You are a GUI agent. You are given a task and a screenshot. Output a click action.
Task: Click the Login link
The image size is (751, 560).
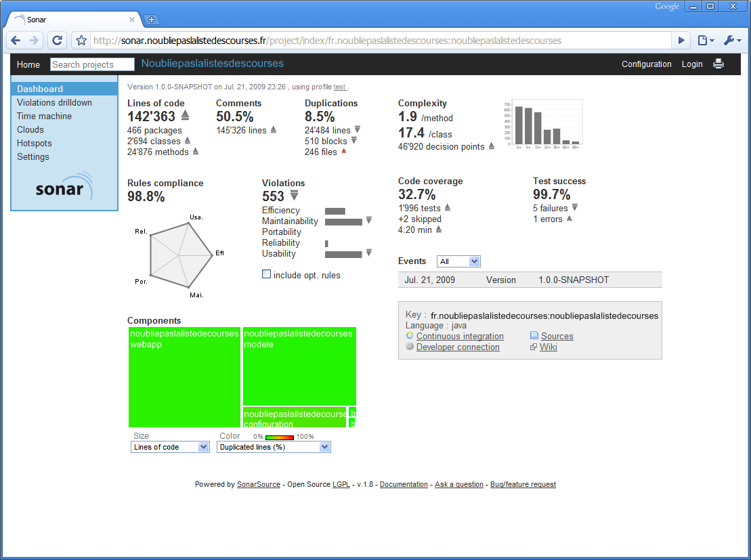tap(692, 64)
